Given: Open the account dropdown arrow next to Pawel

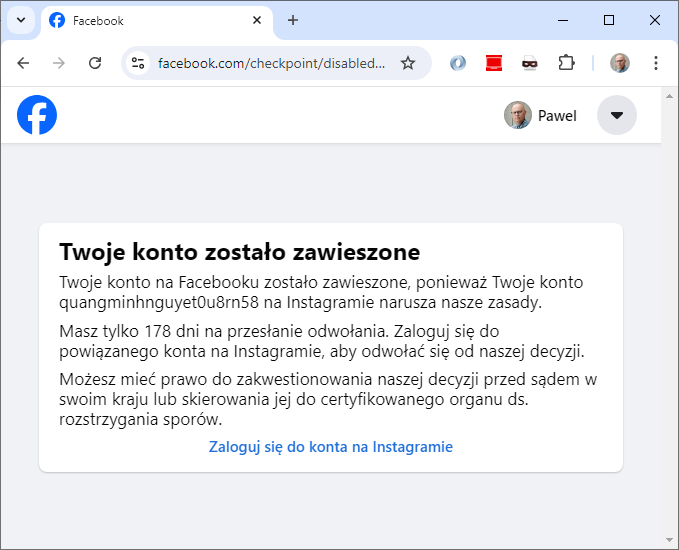Looking at the screenshot, I should click(x=617, y=115).
